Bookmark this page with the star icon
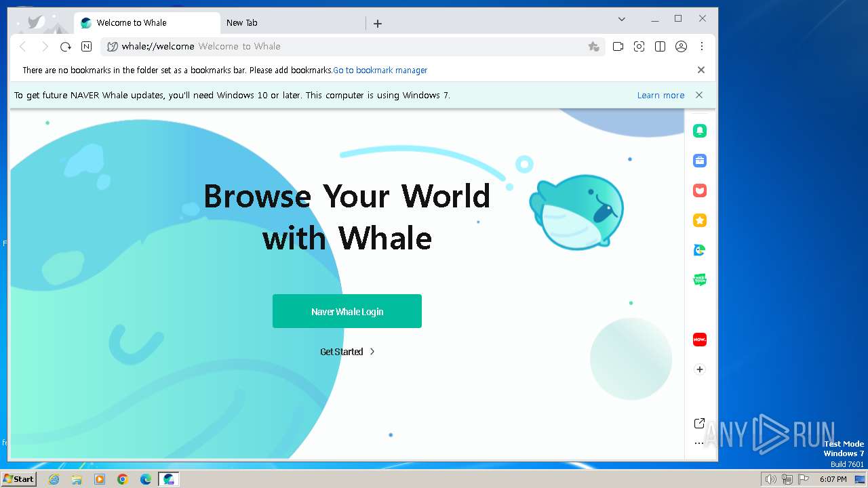This screenshot has width=868, height=488. pyautogui.click(x=593, y=47)
